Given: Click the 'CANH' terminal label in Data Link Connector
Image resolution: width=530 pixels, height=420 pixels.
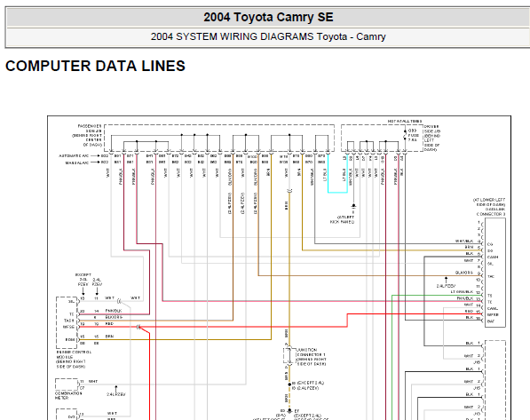Looking at the screenshot, I should (x=493, y=257).
